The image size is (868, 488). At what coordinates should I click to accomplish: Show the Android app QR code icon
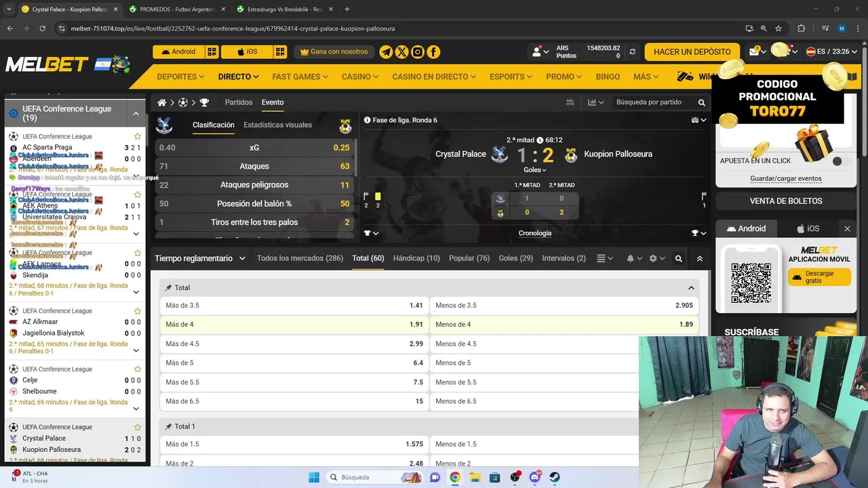coord(212,52)
